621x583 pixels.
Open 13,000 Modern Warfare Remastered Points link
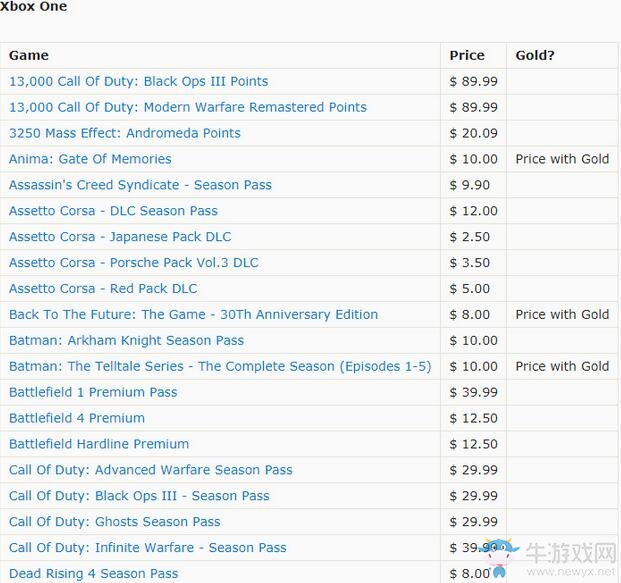point(188,107)
